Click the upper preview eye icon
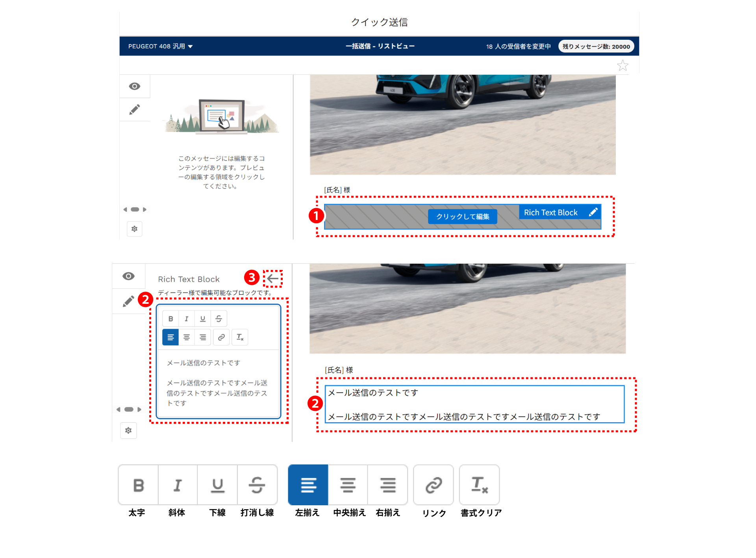This screenshot has height=558, width=756. tap(135, 86)
